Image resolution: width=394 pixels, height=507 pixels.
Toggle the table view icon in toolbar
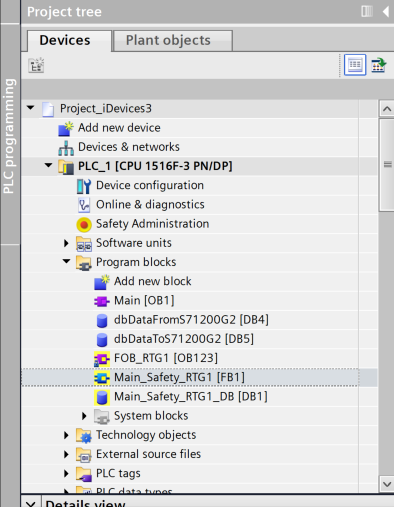pyautogui.click(x=355, y=65)
